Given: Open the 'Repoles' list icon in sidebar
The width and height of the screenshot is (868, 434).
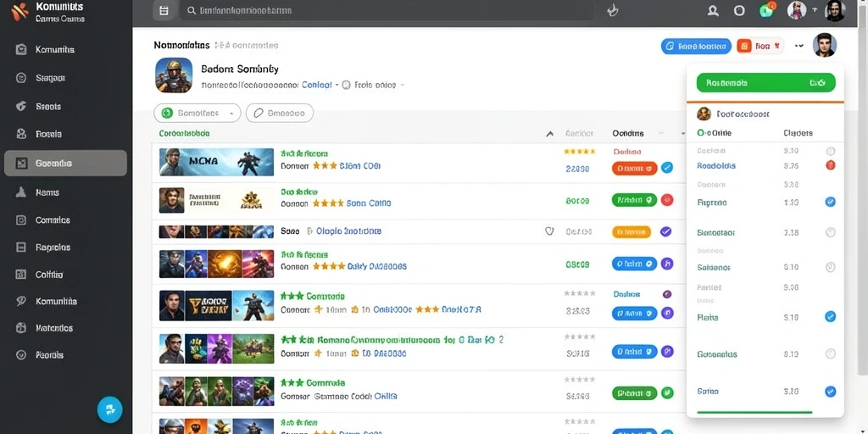Looking at the screenshot, I should point(21,248).
